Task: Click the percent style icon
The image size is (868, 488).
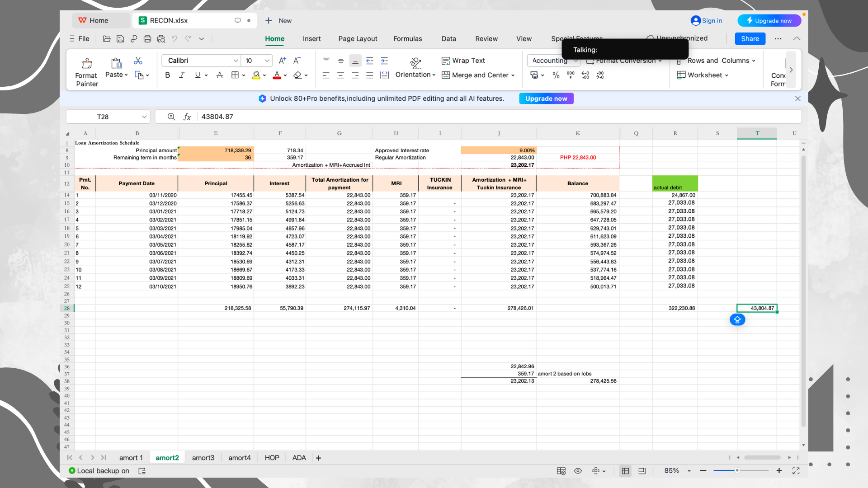Action: [556, 75]
